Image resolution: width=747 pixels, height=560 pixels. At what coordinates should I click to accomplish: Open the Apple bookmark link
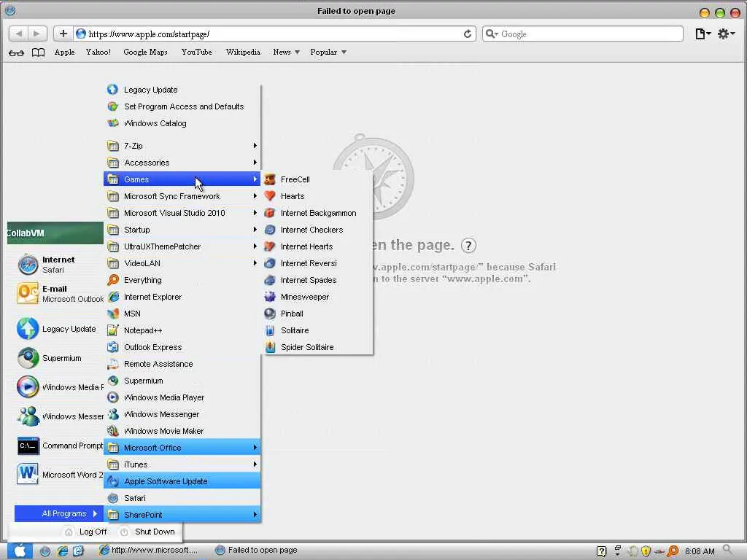(64, 52)
